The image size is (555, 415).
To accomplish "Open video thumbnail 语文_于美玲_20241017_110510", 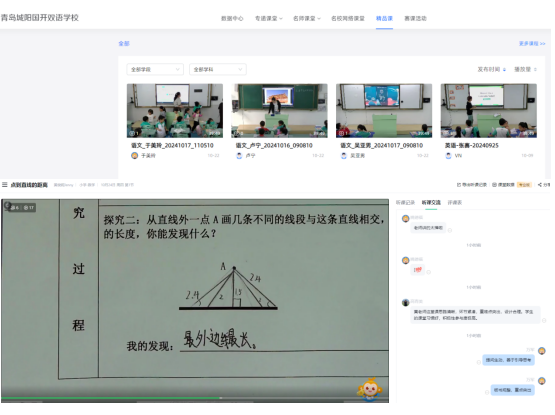I will pyautogui.click(x=175, y=110).
